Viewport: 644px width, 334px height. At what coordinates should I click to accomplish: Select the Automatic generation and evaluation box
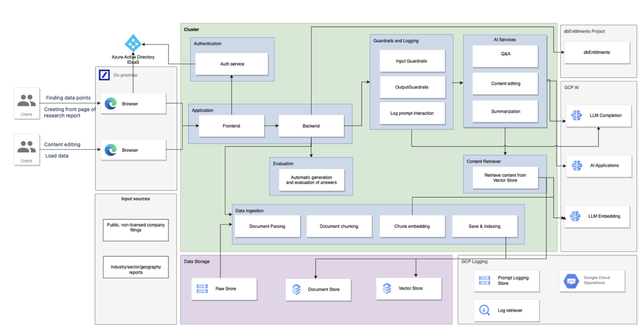311,180
